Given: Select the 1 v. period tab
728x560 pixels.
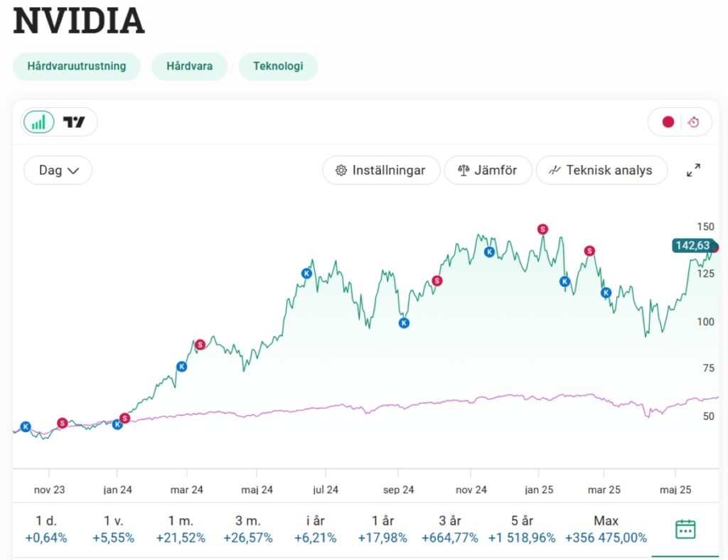Looking at the screenshot, I should click(113, 529).
